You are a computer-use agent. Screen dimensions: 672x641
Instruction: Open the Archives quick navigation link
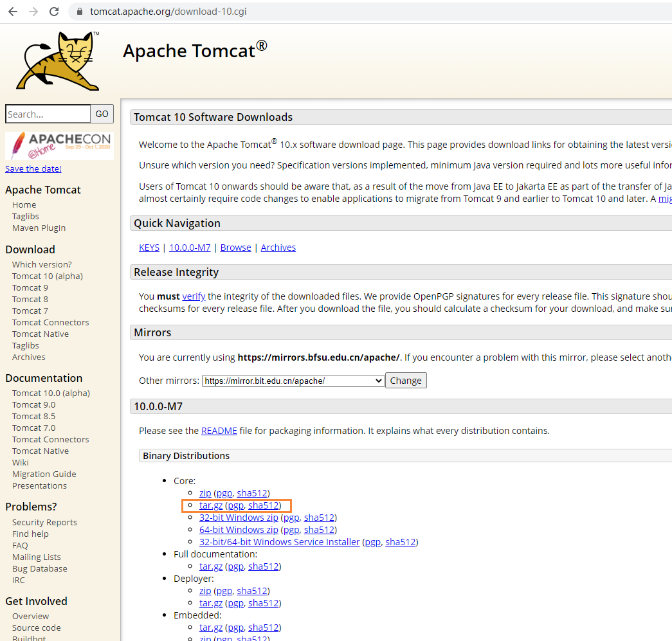coord(278,248)
